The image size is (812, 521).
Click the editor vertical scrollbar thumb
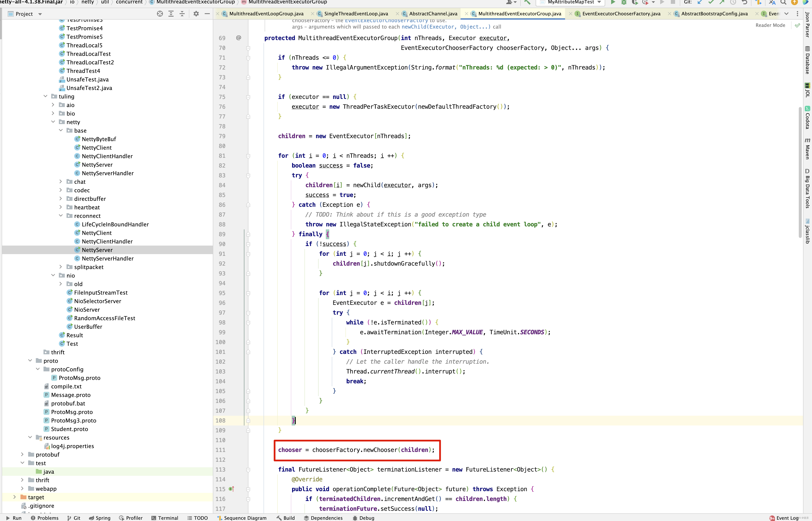click(800, 172)
